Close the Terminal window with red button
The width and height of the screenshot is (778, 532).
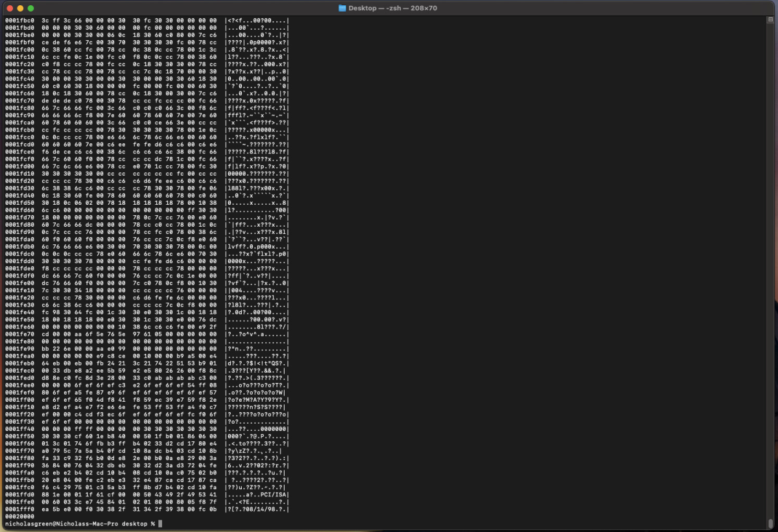click(x=9, y=8)
